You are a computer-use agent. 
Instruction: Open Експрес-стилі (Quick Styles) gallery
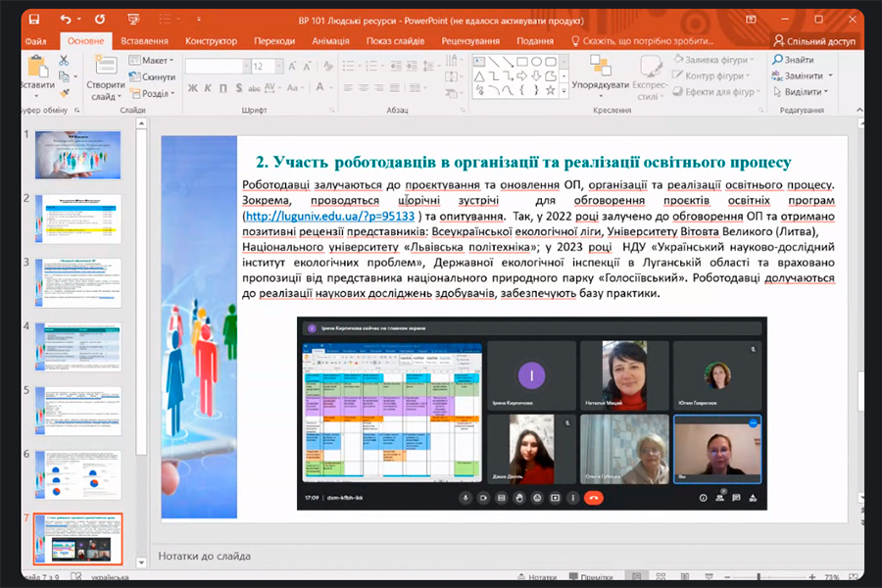(x=651, y=68)
